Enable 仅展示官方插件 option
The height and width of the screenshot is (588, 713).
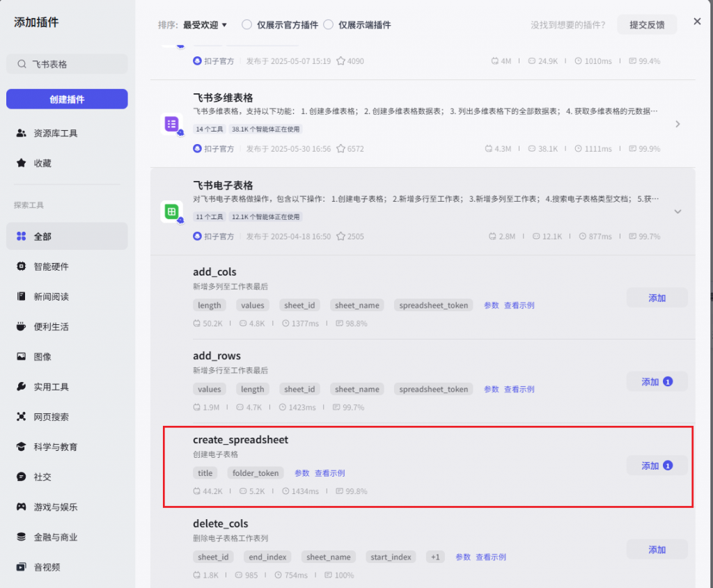point(247,24)
